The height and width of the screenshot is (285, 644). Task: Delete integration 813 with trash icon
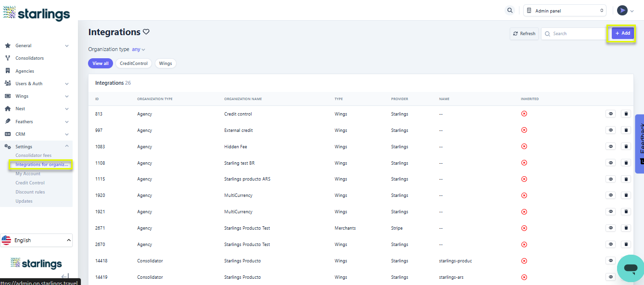tap(626, 114)
